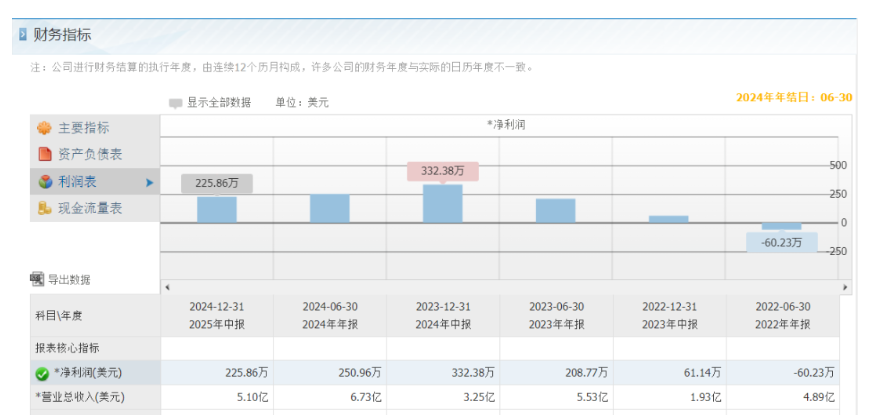Viewport: 876px width, 415px height.
Task: Click the 2022-12-31 2023年中报 column header
Action: click(x=670, y=316)
